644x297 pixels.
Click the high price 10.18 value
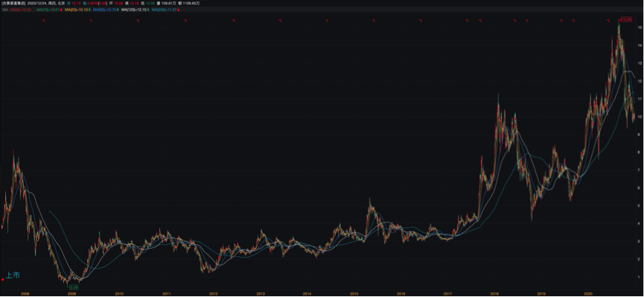tap(134, 3)
